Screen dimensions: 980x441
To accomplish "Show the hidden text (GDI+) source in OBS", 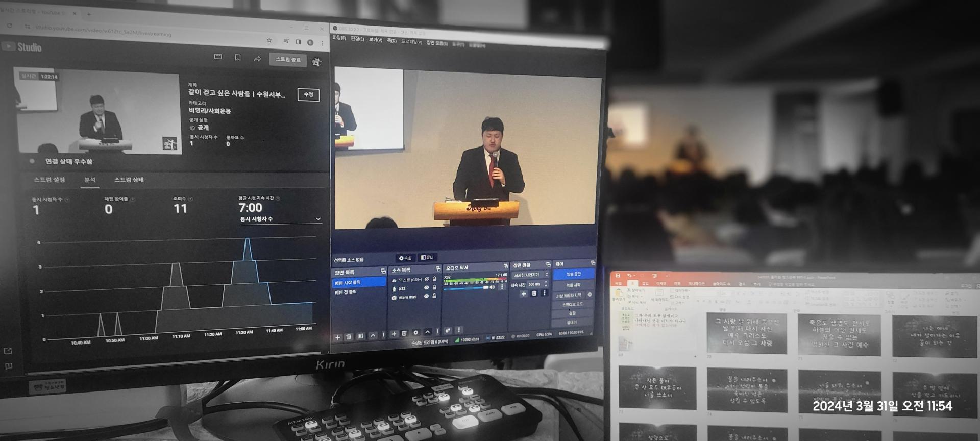I will pos(427,280).
